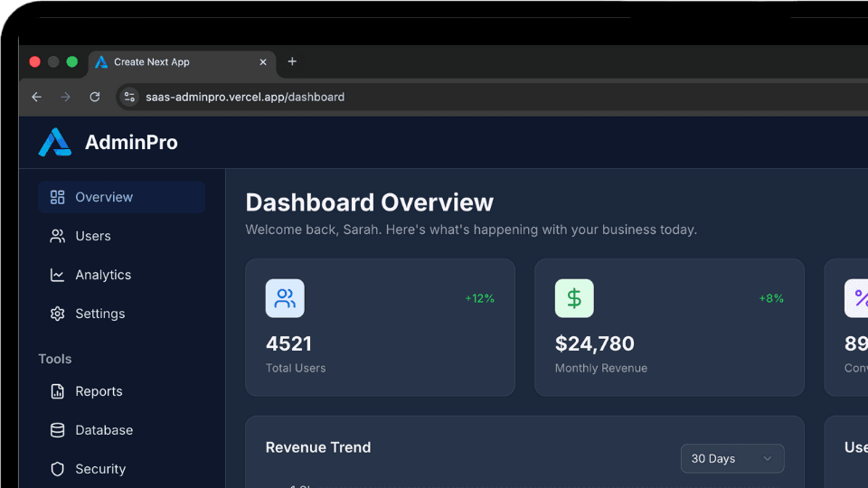The width and height of the screenshot is (868, 488).
Task: Click the green dollar Monthly Revenue icon
Action: (574, 298)
